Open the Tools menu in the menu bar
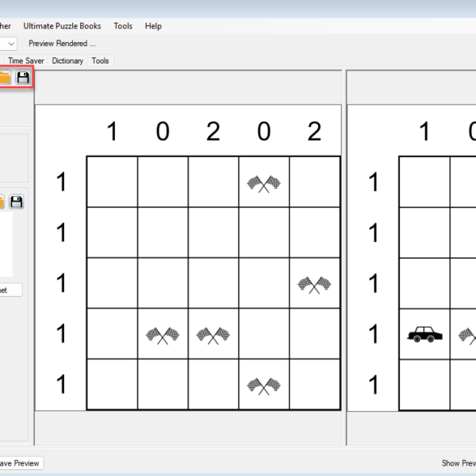This screenshot has width=476, height=476. point(123,26)
